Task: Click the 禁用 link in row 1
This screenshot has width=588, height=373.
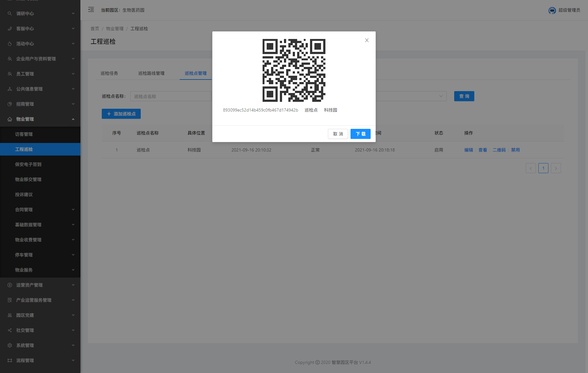Action: (x=515, y=150)
